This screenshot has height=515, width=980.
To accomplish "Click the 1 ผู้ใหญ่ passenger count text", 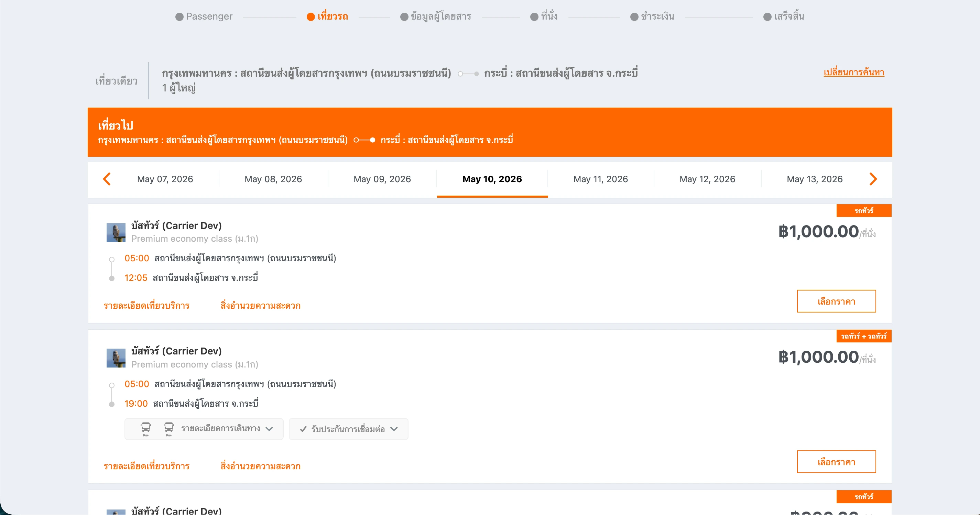I will [x=179, y=88].
